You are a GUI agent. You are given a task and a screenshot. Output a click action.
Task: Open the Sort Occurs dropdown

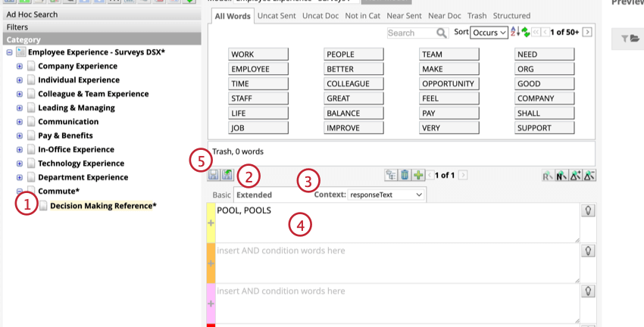[489, 33]
